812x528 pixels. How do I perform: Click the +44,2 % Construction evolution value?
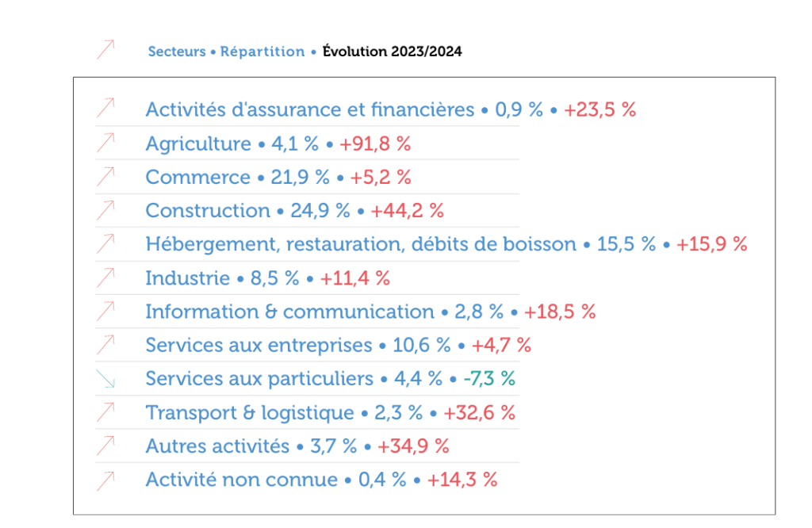click(407, 211)
